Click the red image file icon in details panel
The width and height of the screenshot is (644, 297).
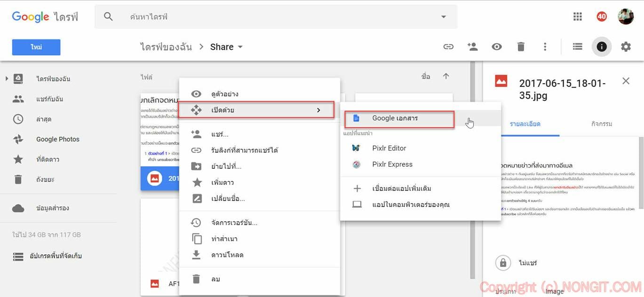click(501, 81)
